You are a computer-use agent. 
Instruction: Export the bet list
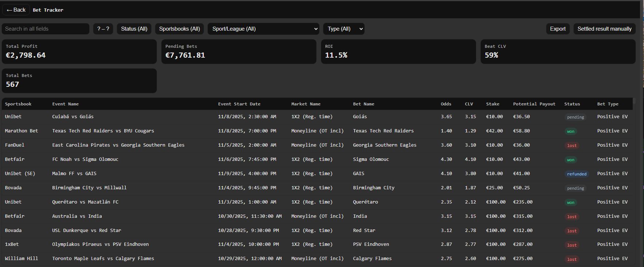click(558, 29)
